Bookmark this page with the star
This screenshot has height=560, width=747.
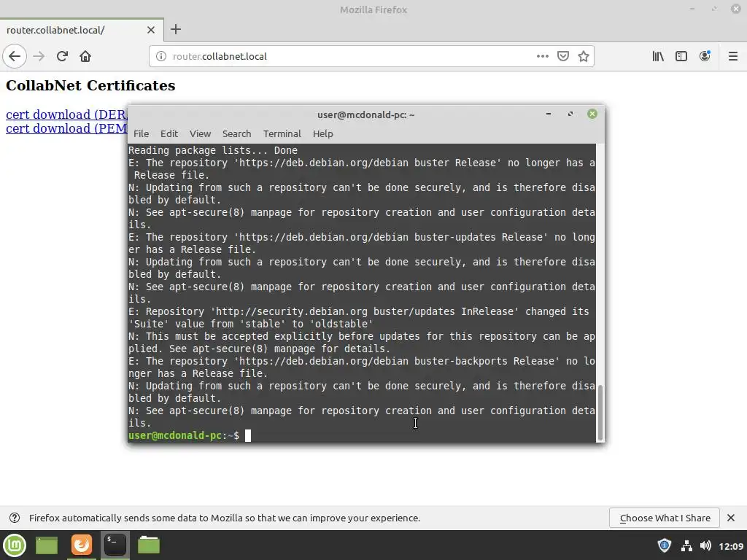[584, 56]
